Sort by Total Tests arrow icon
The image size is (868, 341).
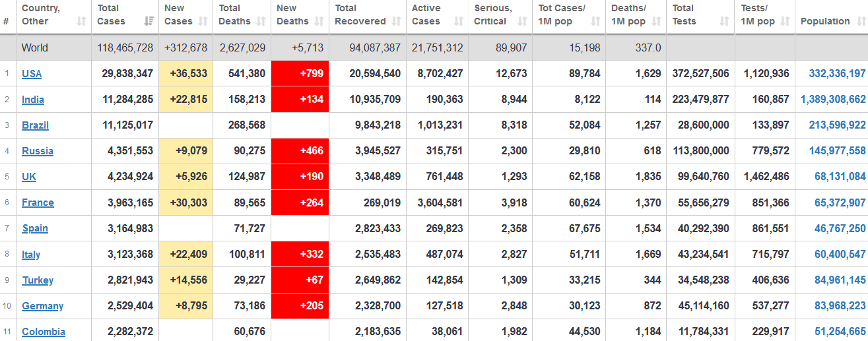click(x=724, y=21)
